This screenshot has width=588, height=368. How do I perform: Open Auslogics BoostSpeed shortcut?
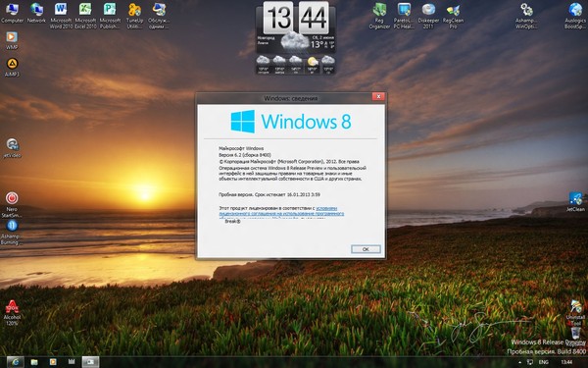[x=575, y=16]
